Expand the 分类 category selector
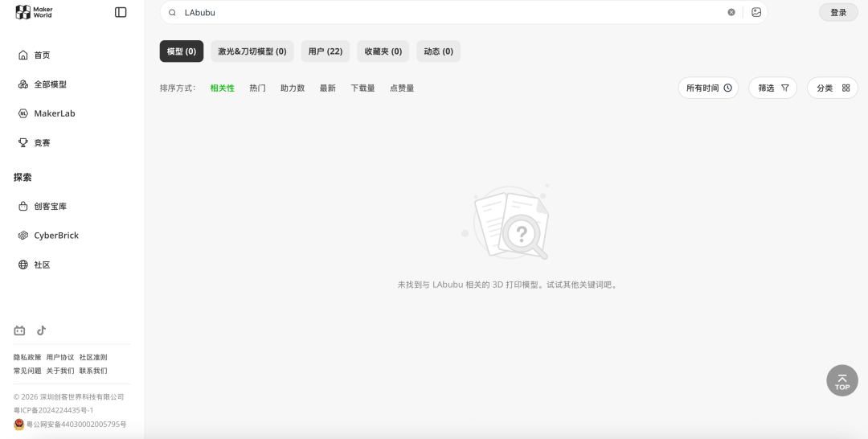Viewport: 868px width, 439px height. pos(832,88)
